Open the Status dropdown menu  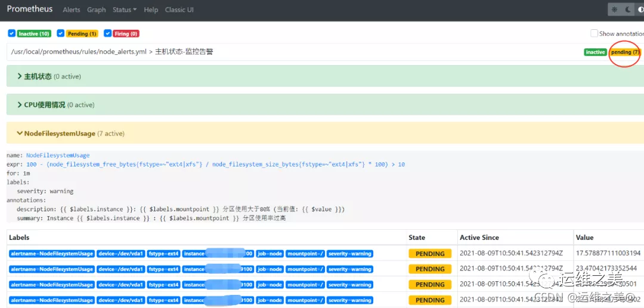pyautogui.click(x=124, y=10)
